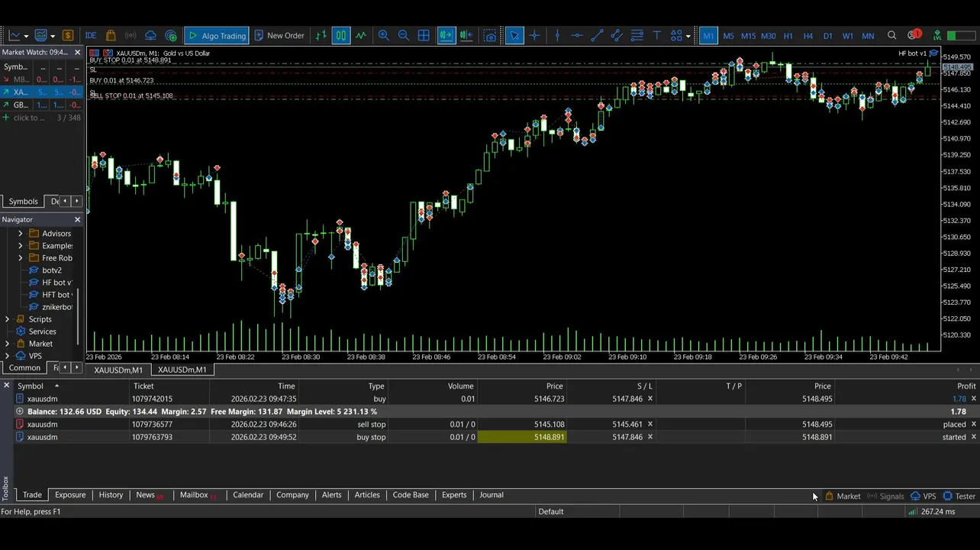The height and width of the screenshot is (550, 980).
Task: Click the New Order button
Action: point(279,35)
